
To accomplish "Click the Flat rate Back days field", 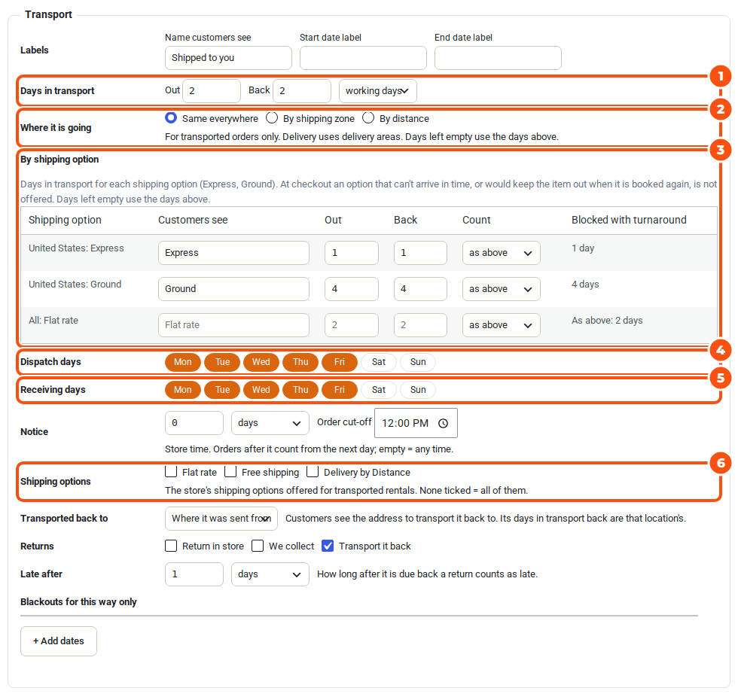I will click(420, 325).
